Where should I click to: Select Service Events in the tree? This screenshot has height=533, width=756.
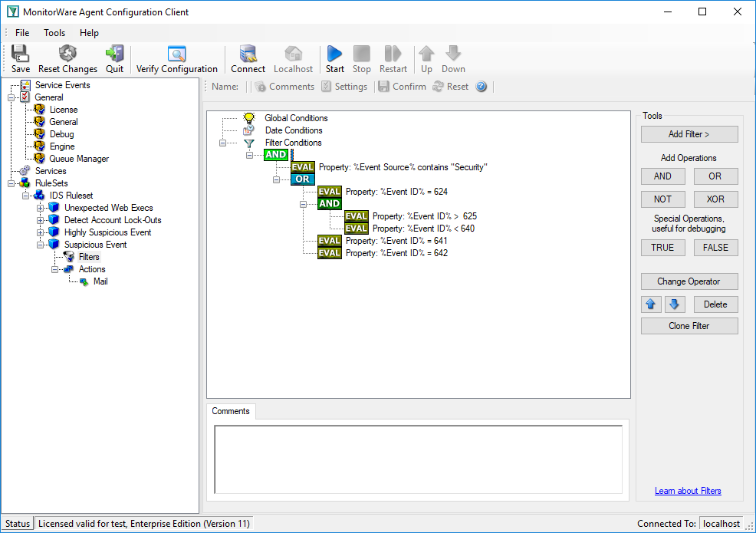click(62, 85)
